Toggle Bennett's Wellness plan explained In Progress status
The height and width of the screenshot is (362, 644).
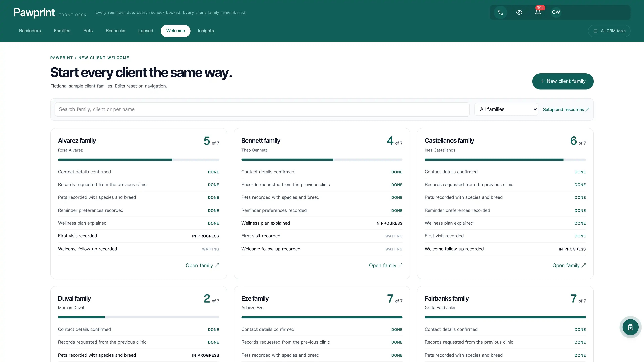tap(389, 223)
